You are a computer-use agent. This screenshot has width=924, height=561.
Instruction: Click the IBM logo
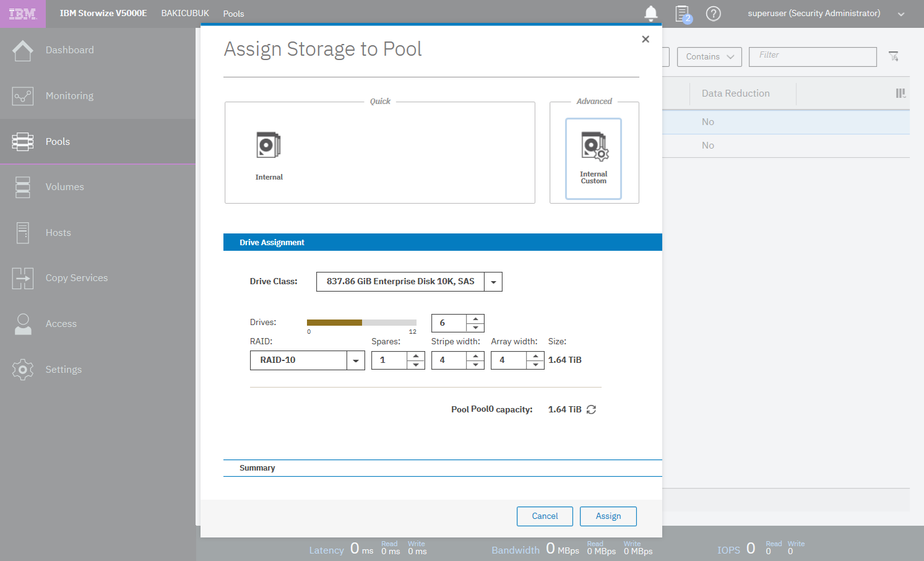pos(22,14)
